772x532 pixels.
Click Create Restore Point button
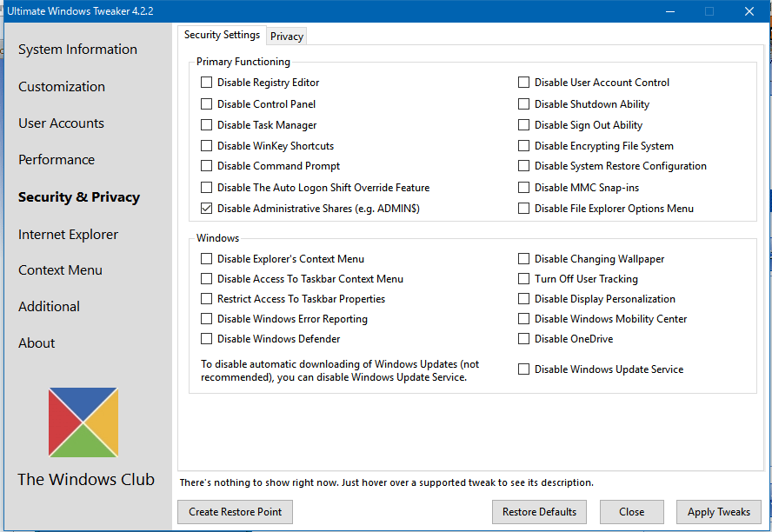click(x=236, y=512)
